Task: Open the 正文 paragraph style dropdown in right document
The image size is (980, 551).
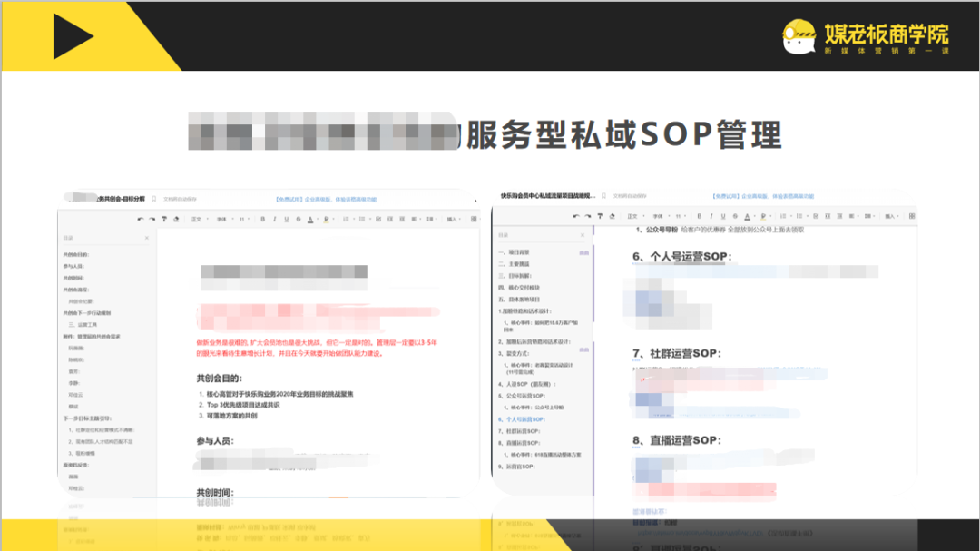Action: 635,216
